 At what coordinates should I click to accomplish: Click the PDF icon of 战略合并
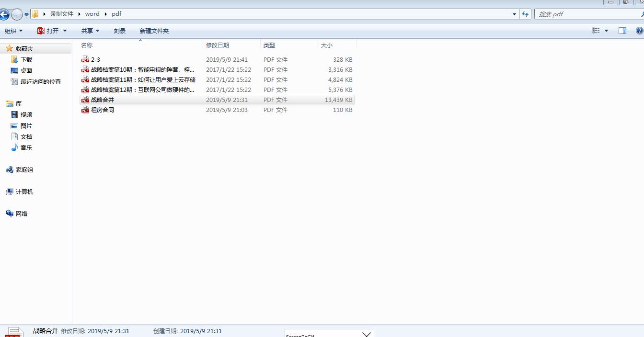[x=85, y=100]
